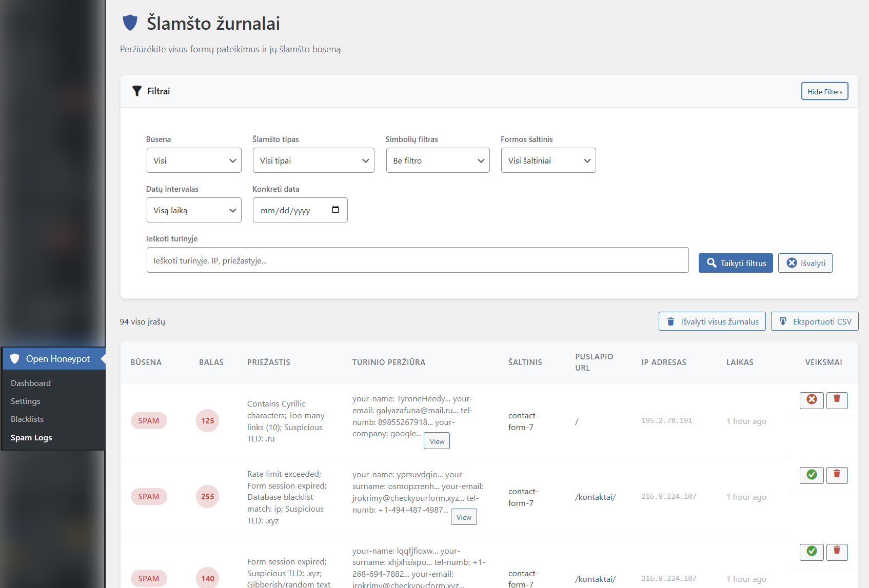Viewport: 869px width, 588px height.
Task: Click Eksportuoti CSV button
Action: [814, 321]
